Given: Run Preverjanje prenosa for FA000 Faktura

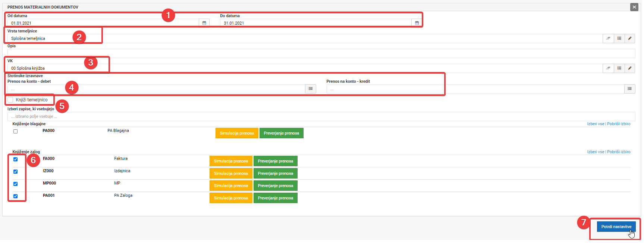Looking at the screenshot, I should [x=276, y=161].
